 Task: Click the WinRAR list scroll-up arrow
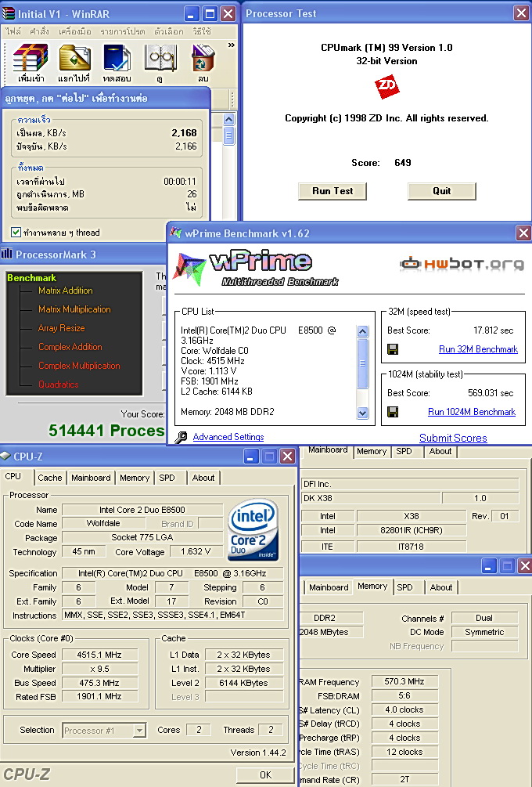[x=228, y=120]
